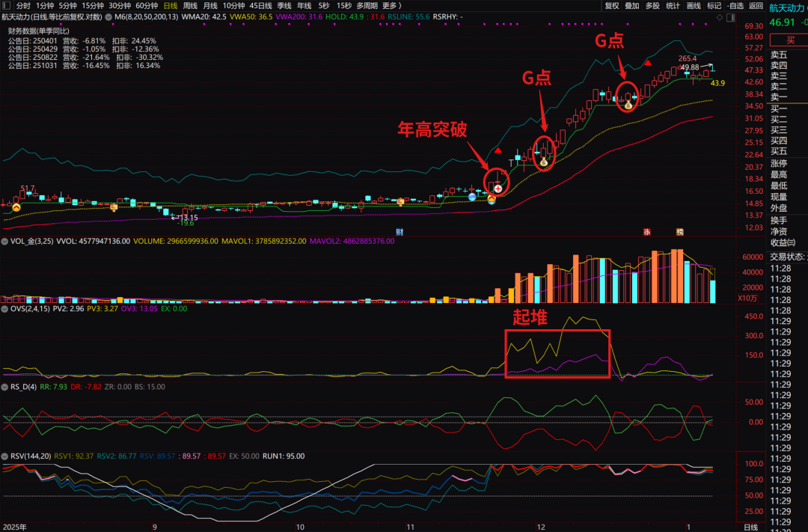Select the 30分钟 period
Image resolution: width=808 pixels, height=532 pixels.
point(120,6)
